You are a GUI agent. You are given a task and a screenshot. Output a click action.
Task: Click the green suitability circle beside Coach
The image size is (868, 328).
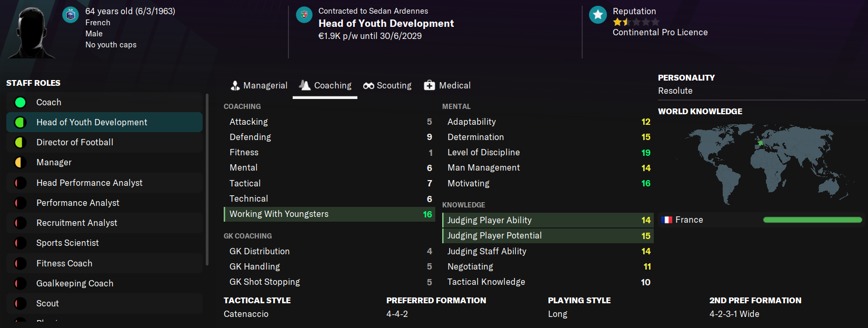[21, 102]
